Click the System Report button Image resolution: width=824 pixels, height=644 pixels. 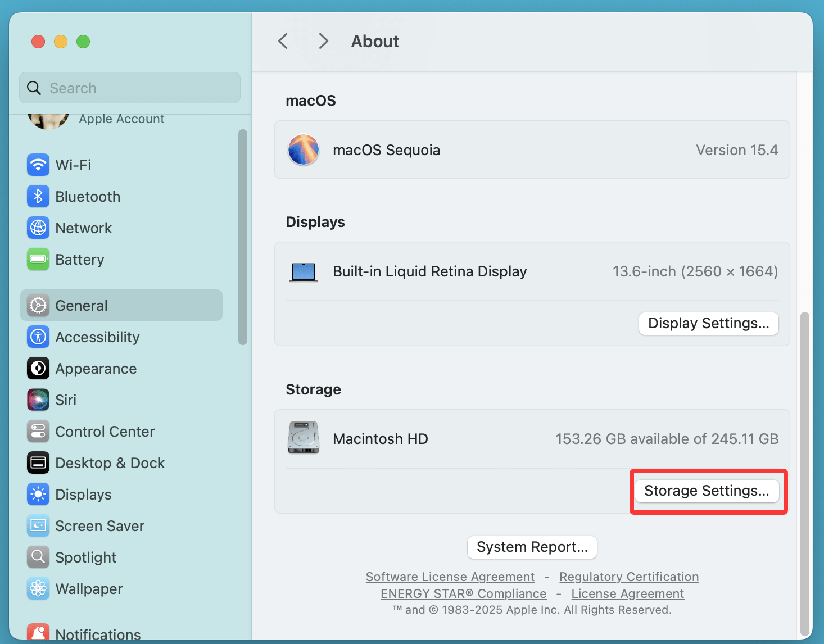point(532,547)
